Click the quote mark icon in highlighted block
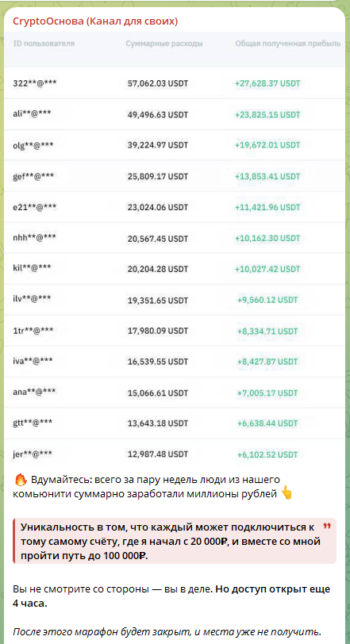Screen dimensions: 350x644 327,526
